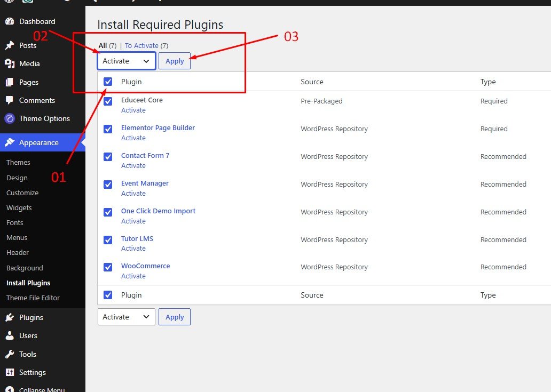
Task: Uncheck the Contact Form 7 checkbox
Action: [x=108, y=157]
